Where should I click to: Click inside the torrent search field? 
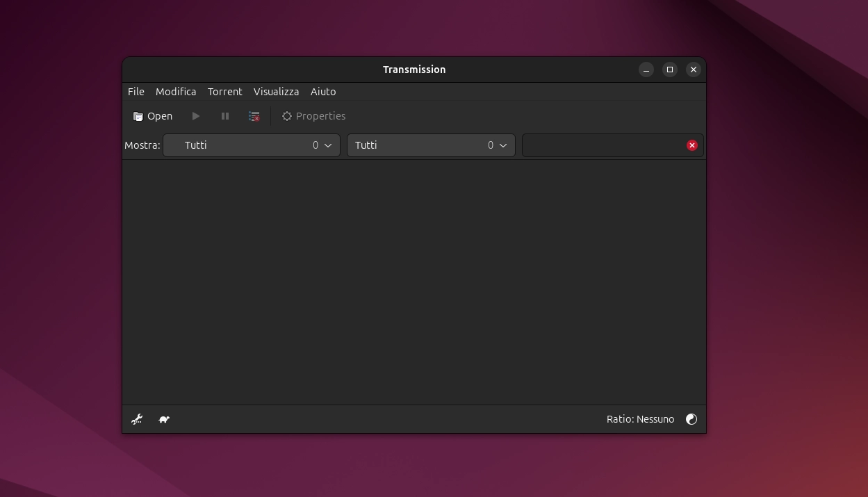(x=605, y=145)
